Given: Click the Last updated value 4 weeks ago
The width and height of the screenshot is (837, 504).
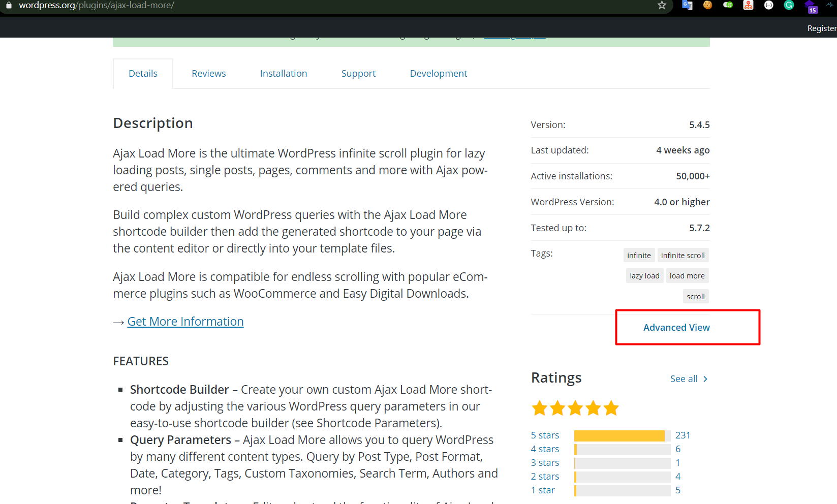Looking at the screenshot, I should click(x=683, y=150).
